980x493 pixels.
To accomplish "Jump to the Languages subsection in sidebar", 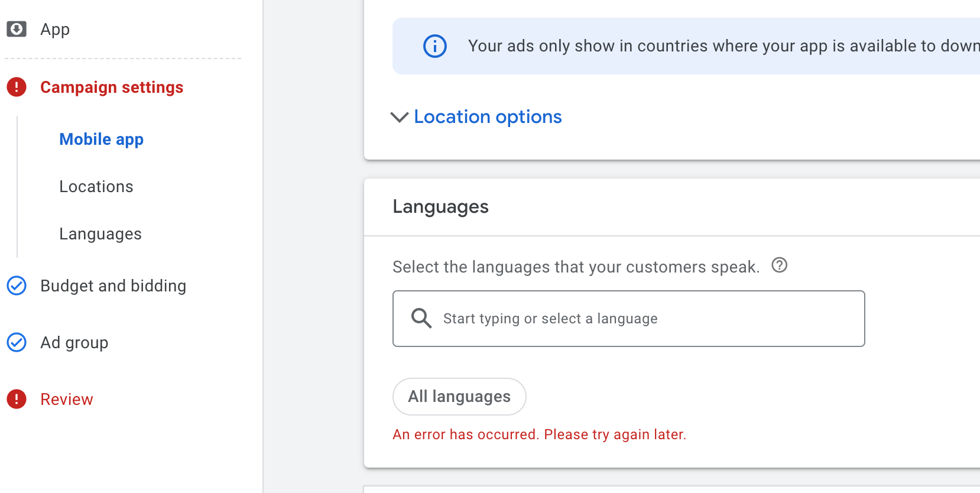I will (100, 233).
